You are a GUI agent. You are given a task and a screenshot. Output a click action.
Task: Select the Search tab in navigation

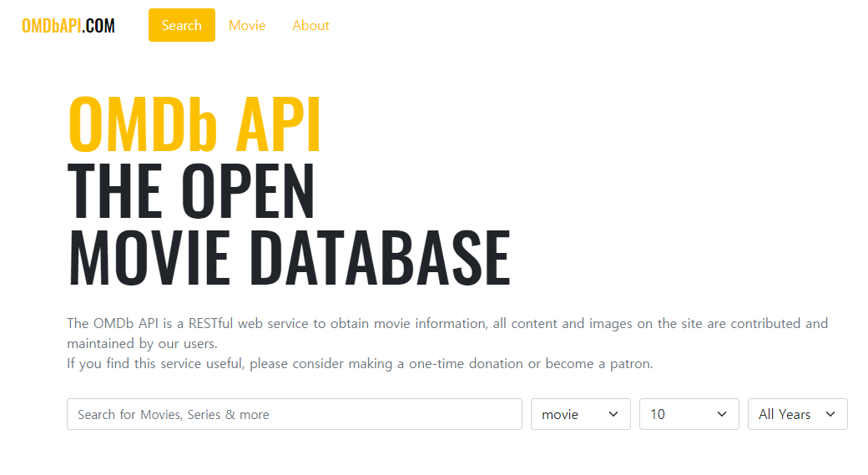pos(182,25)
